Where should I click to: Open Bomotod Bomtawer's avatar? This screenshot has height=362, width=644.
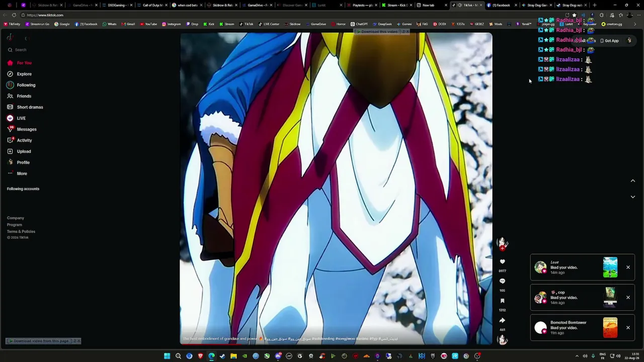pos(540,328)
